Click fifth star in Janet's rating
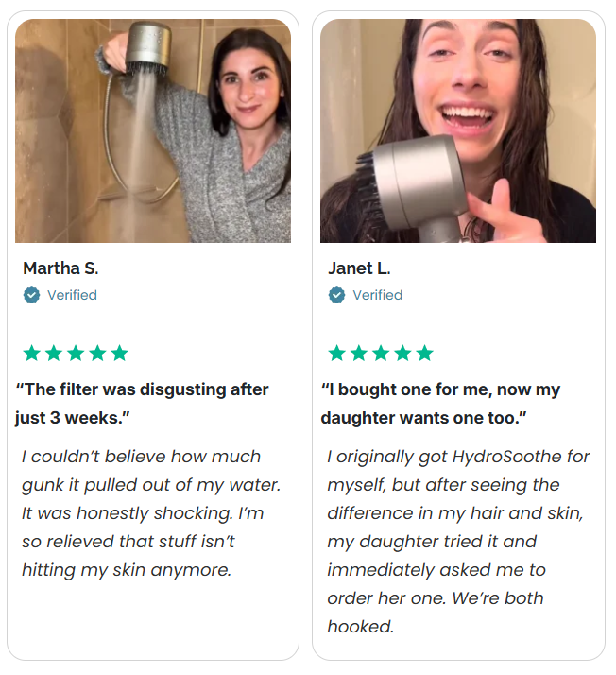The image size is (616, 675). 424,353
